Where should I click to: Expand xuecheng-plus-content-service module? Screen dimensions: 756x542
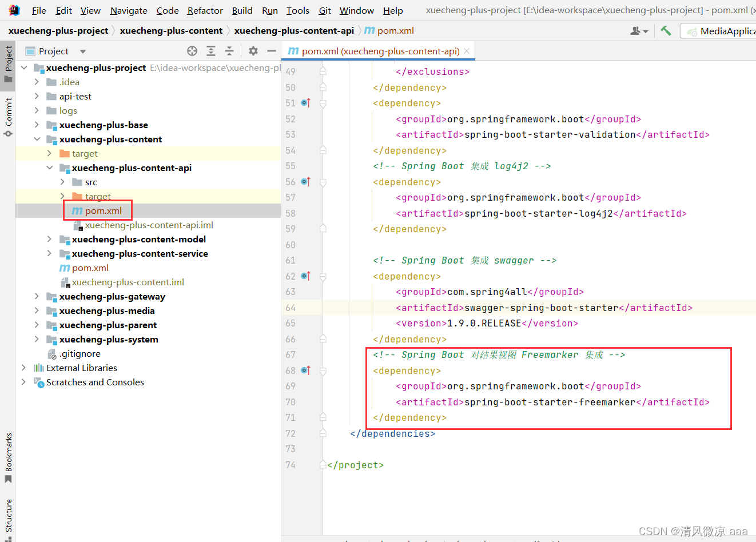click(x=50, y=253)
